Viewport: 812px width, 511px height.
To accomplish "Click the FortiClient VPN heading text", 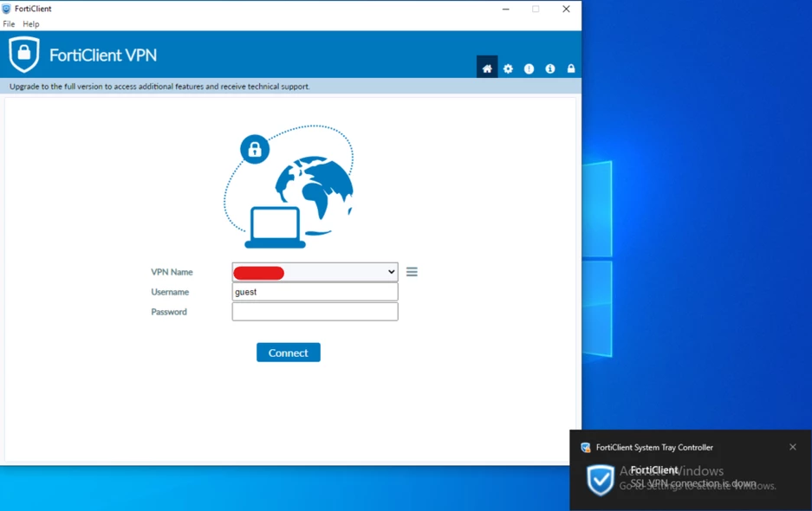I will point(103,55).
